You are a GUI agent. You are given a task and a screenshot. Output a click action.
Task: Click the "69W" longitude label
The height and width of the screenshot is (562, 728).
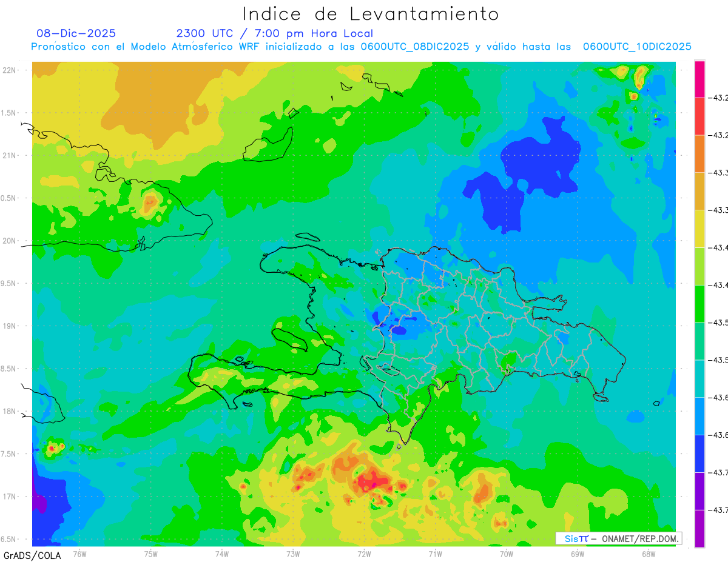pyautogui.click(x=577, y=554)
